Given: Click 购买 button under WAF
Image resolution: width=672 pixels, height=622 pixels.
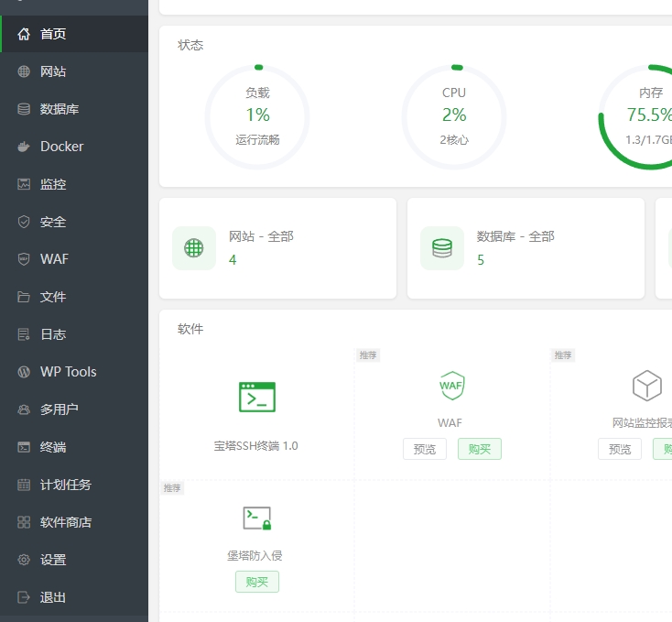Looking at the screenshot, I should (480, 449).
